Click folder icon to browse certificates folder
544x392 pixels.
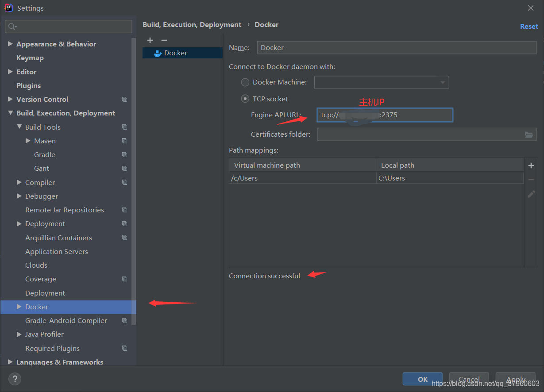(529, 135)
